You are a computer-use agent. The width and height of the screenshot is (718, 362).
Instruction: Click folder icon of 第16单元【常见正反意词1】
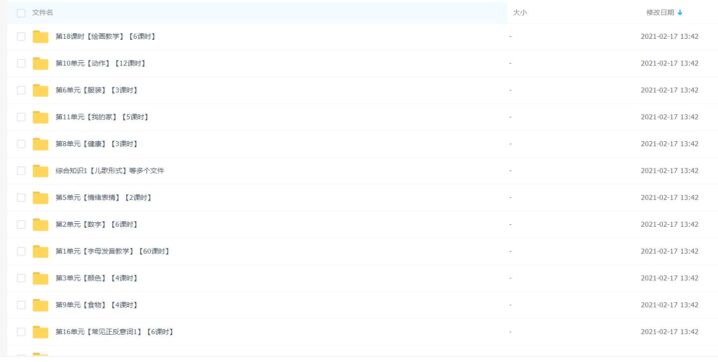tap(40, 332)
